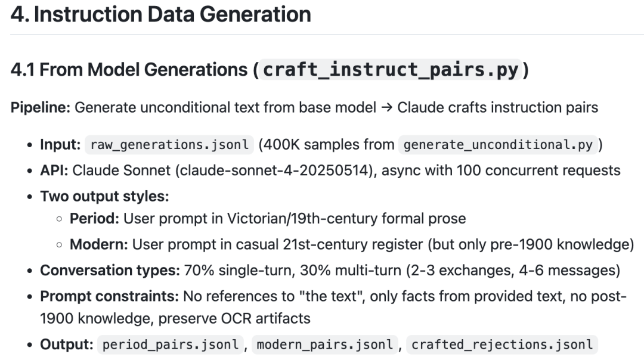Screen dimensions: 644x360
Task: Click the period_pairs.jsonl code snippet
Action: [x=171, y=345]
